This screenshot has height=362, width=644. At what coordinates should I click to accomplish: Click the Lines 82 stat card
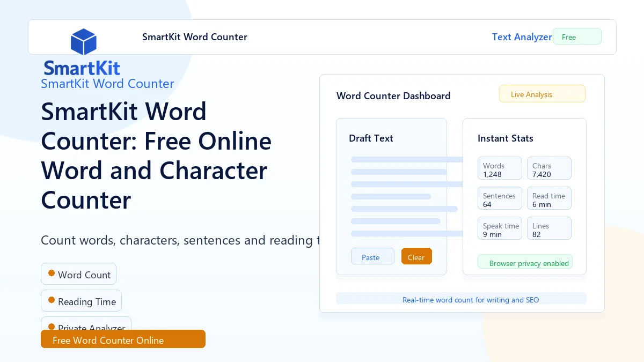549,228
